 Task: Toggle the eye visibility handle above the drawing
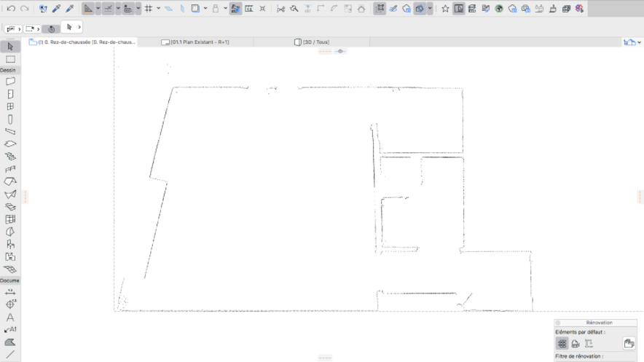[x=340, y=51]
